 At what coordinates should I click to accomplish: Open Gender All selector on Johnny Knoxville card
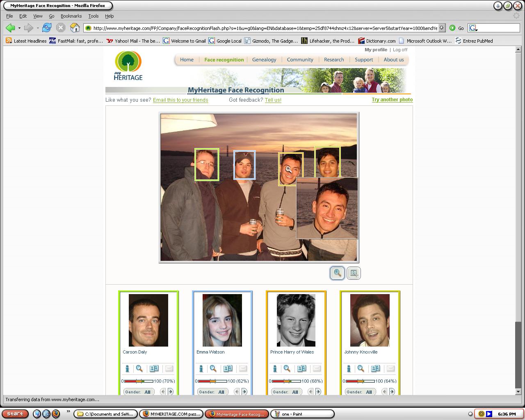coord(361,392)
